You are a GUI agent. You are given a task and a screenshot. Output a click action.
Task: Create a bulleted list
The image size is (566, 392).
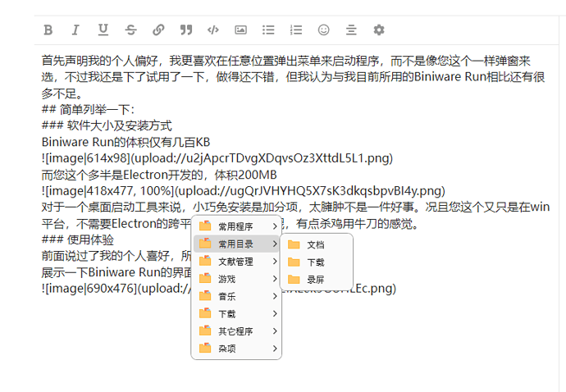[x=268, y=30]
